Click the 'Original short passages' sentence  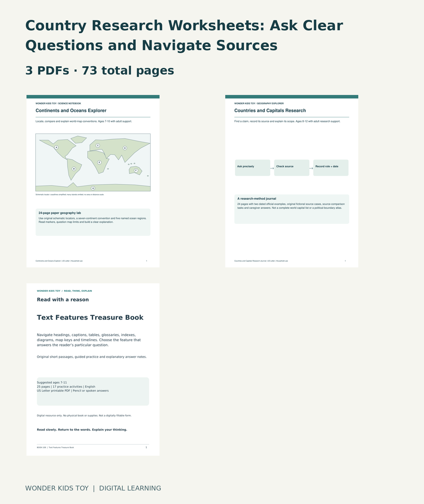[x=91, y=357]
